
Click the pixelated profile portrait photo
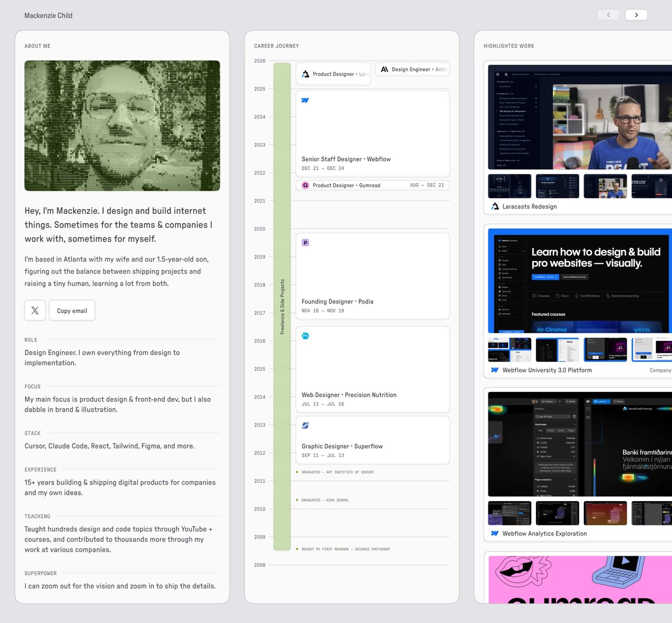point(122,126)
